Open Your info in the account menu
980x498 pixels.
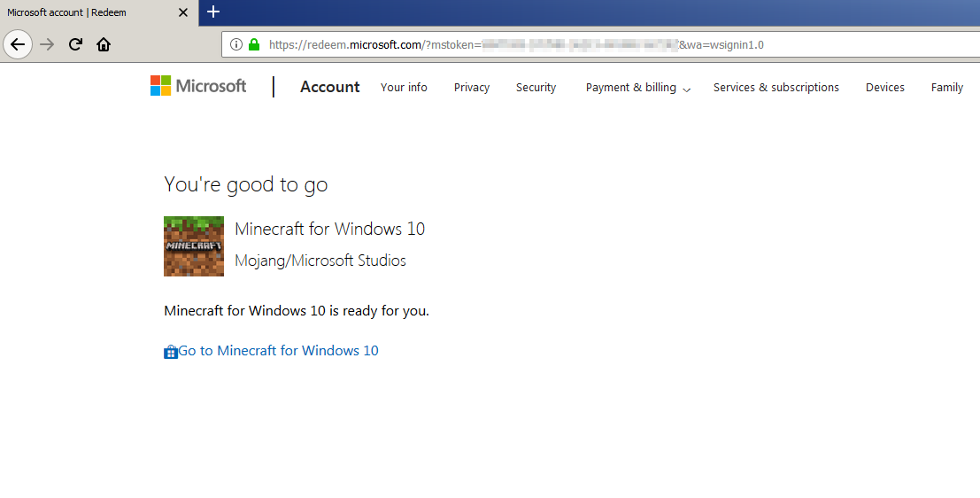click(404, 88)
